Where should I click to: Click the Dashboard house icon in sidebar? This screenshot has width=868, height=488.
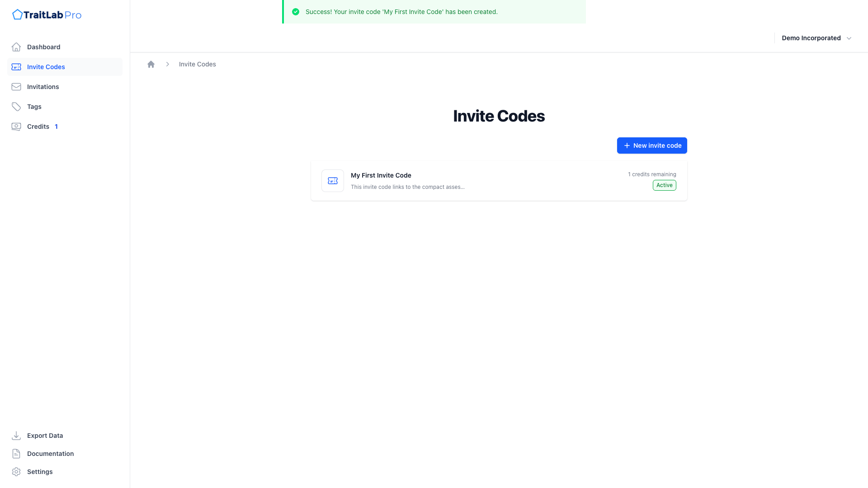click(x=16, y=47)
